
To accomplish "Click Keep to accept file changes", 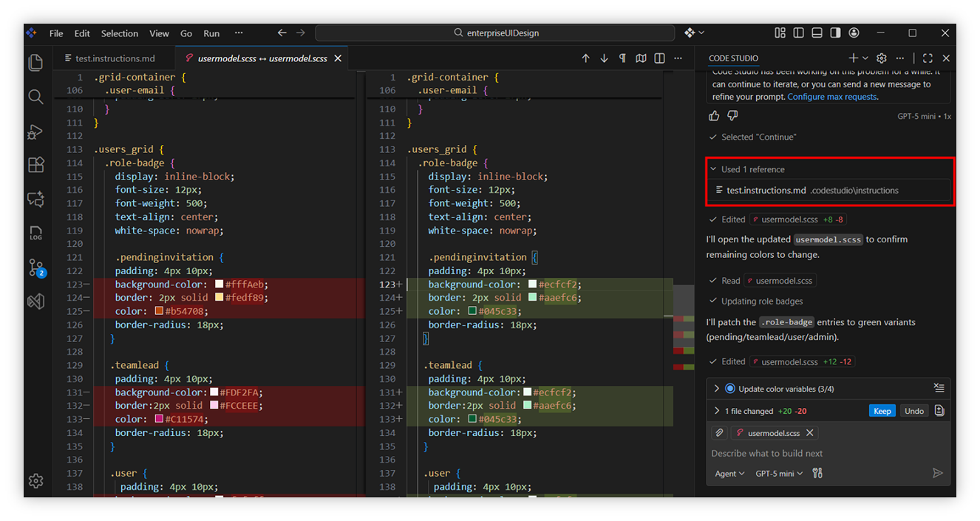I will coord(882,411).
